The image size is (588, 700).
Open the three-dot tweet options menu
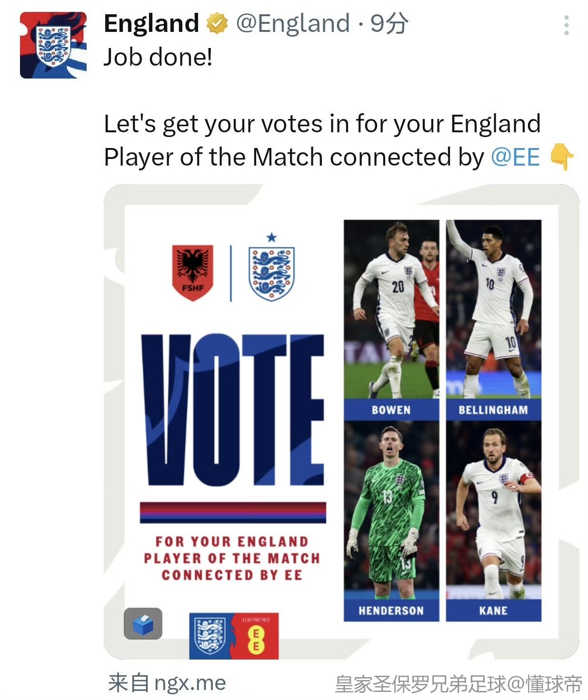566,25
